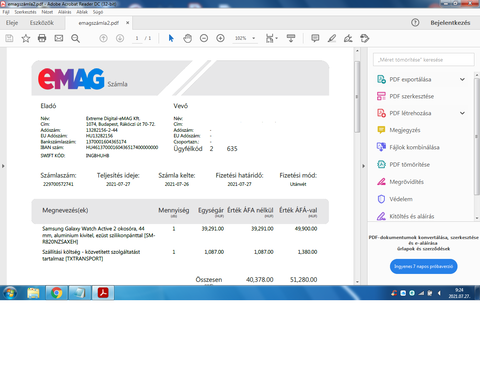Click the tools pane scrollbar

[477, 137]
